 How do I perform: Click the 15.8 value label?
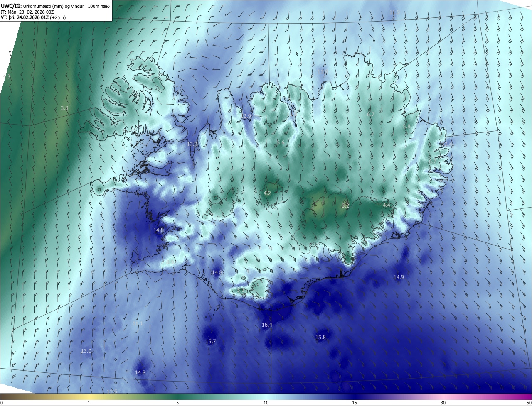tap(320, 337)
